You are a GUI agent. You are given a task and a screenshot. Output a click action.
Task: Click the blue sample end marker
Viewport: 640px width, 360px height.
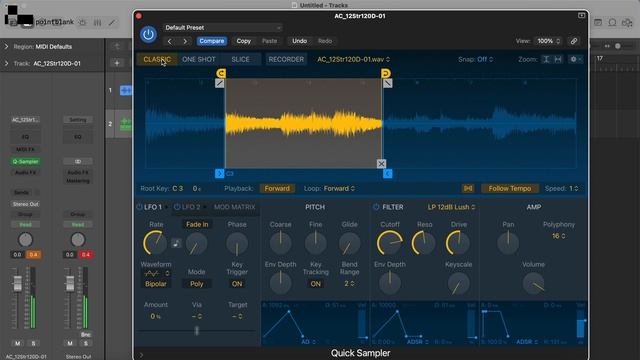[387, 173]
